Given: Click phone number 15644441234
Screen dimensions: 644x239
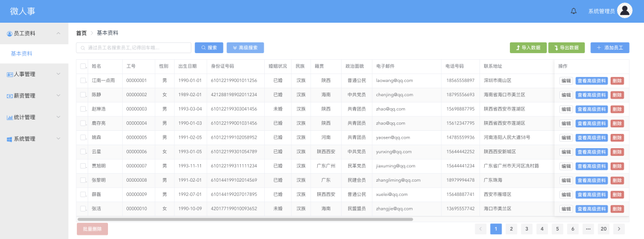Looking at the screenshot, I should tap(460, 166).
